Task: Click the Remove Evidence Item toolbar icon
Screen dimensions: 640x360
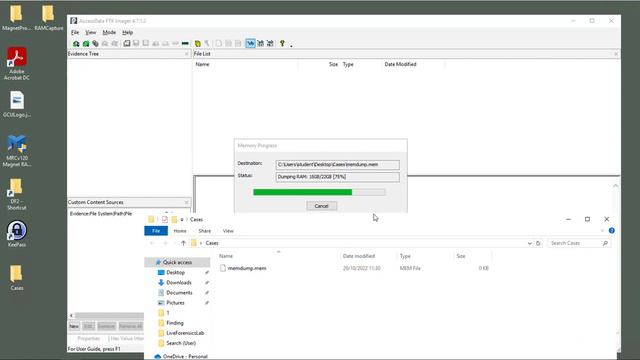Action: (x=104, y=43)
